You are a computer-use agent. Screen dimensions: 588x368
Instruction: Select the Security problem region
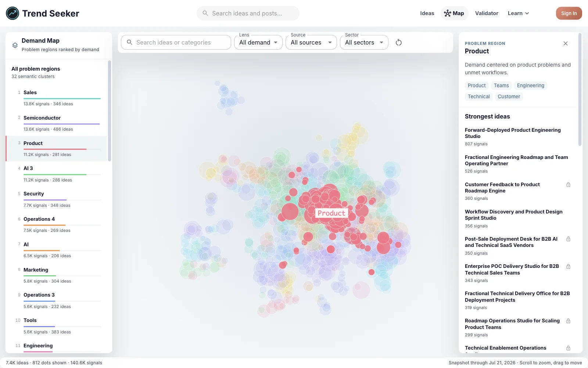click(56, 199)
